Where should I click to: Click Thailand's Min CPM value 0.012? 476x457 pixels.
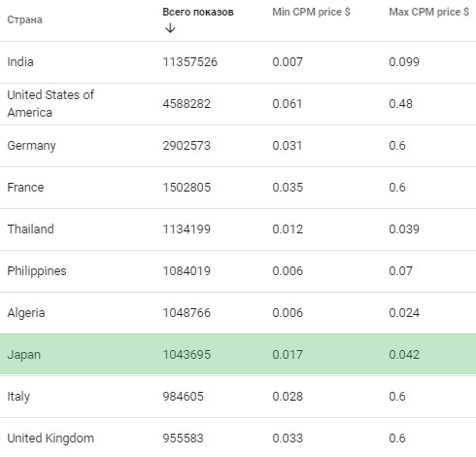coord(288,229)
